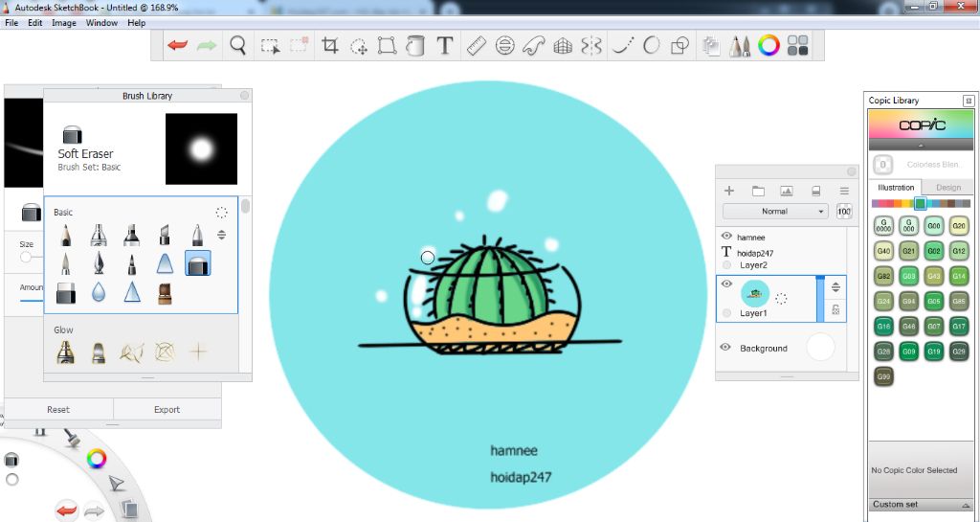The height and width of the screenshot is (522, 980).
Task: Toggle lock transparency on Layer1
Action: click(x=835, y=309)
